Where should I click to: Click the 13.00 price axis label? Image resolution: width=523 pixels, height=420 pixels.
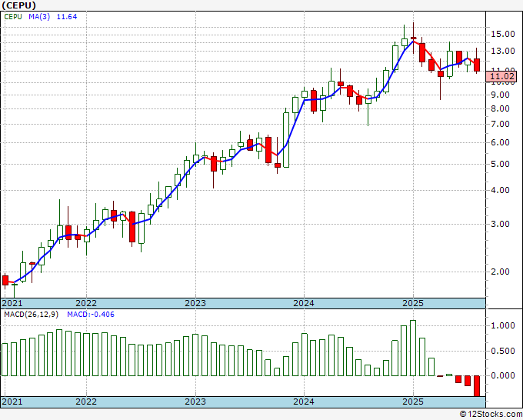point(503,51)
